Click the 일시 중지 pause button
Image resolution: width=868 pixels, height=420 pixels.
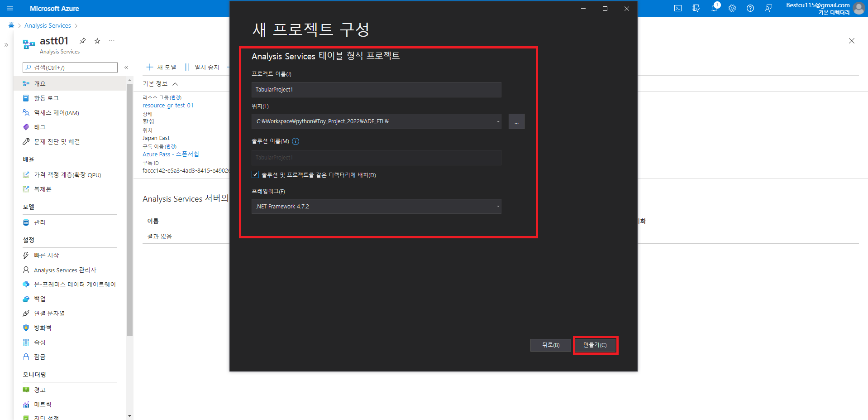202,67
